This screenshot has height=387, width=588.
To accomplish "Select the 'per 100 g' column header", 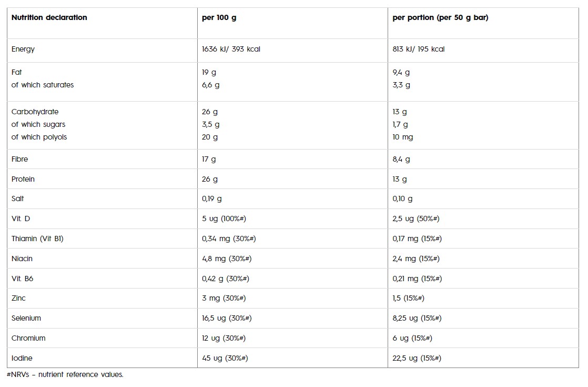I will pyautogui.click(x=219, y=17).
